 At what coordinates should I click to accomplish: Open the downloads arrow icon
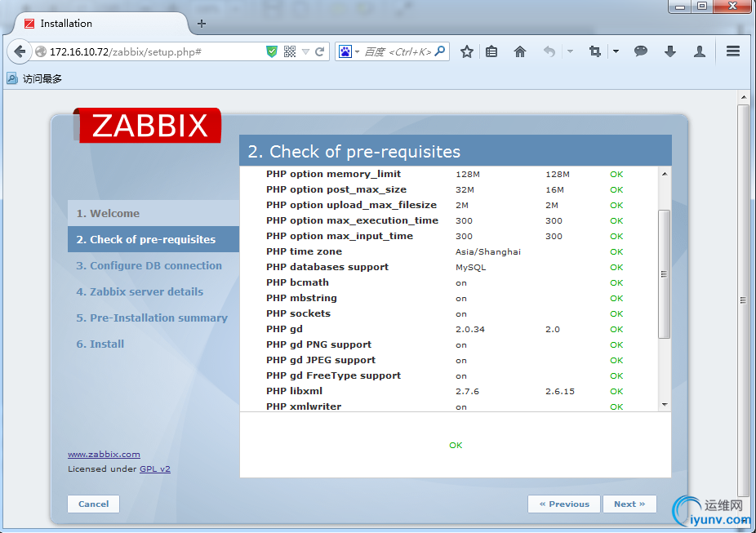[670, 51]
